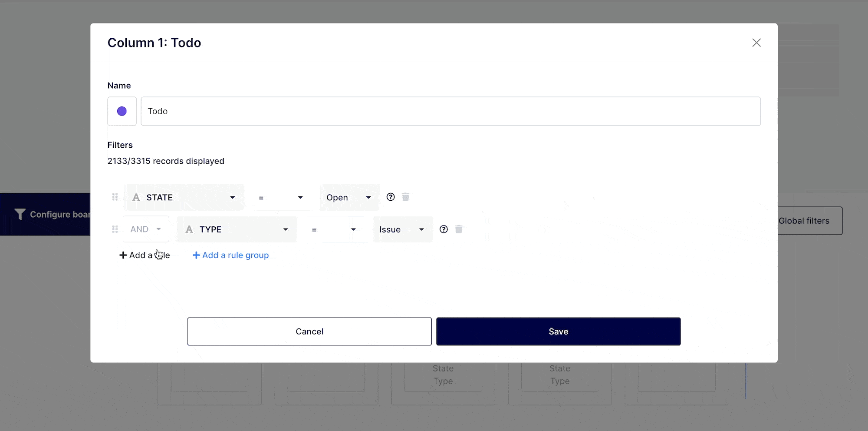Click the Configure board funnel icon
The image size is (868, 431).
pos(20,214)
